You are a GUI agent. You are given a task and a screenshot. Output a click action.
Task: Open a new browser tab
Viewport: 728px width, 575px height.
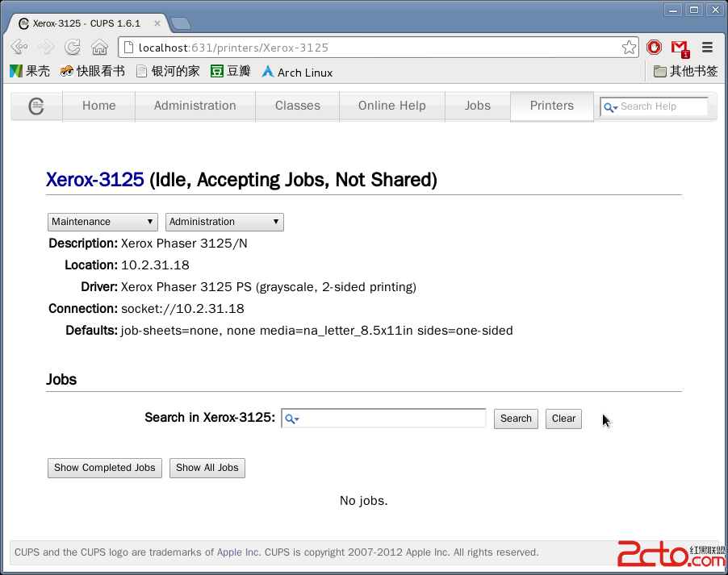click(180, 23)
